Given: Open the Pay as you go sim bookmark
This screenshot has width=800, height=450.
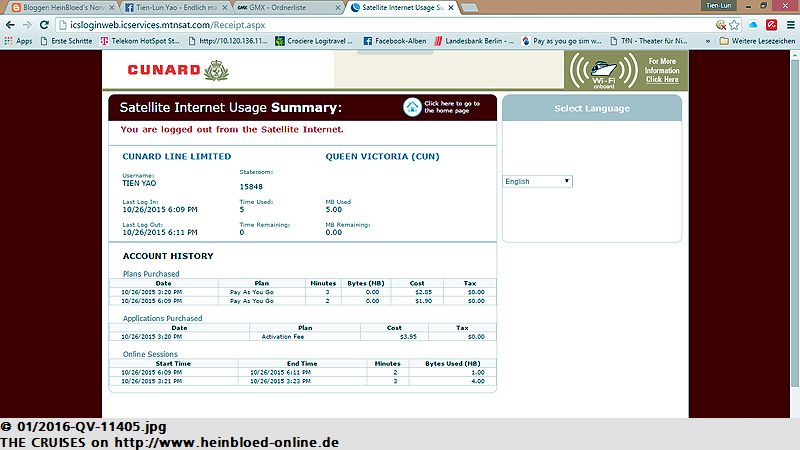Looking at the screenshot, I should pyautogui.click(x=562, y=41).
